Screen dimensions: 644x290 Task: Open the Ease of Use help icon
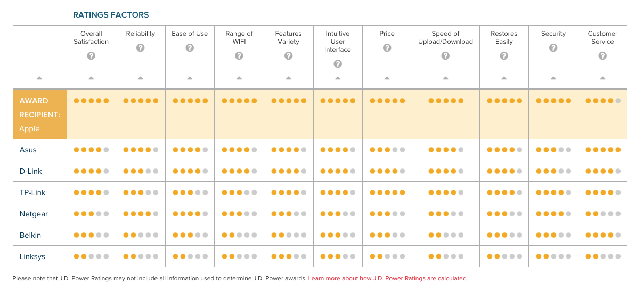[190, 48]
